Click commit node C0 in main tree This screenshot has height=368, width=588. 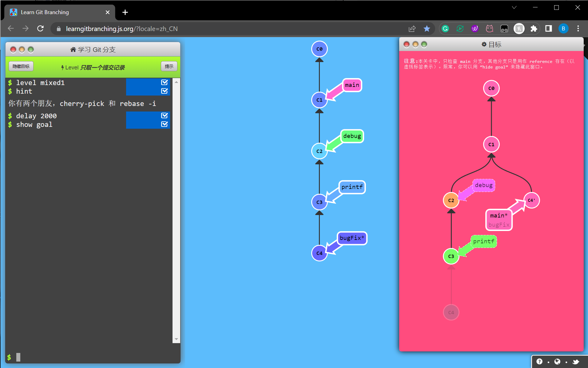[319, 49]
